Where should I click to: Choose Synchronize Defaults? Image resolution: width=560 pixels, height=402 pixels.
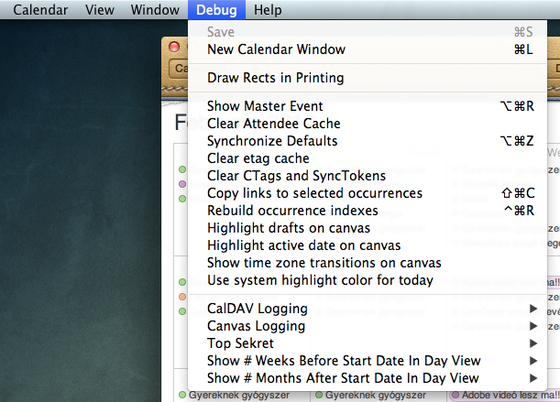367,141
